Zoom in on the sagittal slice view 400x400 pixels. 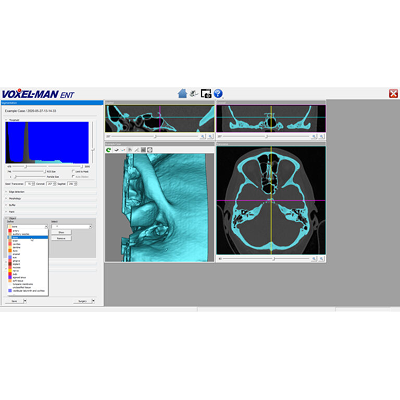(x=203, y=137)
